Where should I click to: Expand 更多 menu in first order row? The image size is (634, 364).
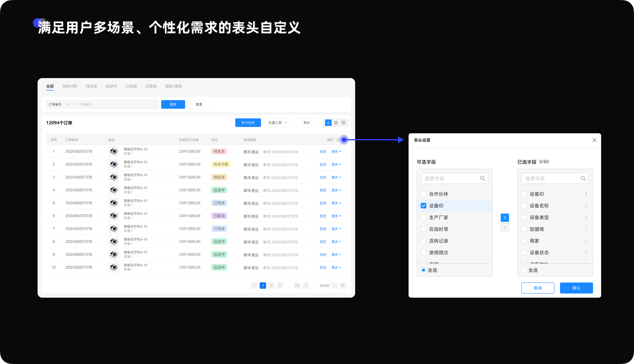point(336,152)
